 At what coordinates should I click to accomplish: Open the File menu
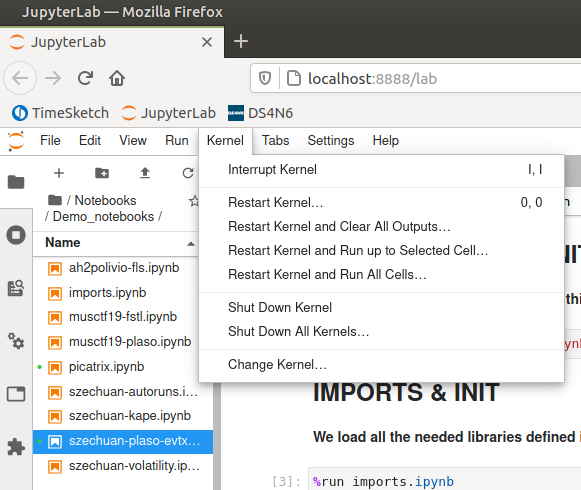tap(50, 140)
